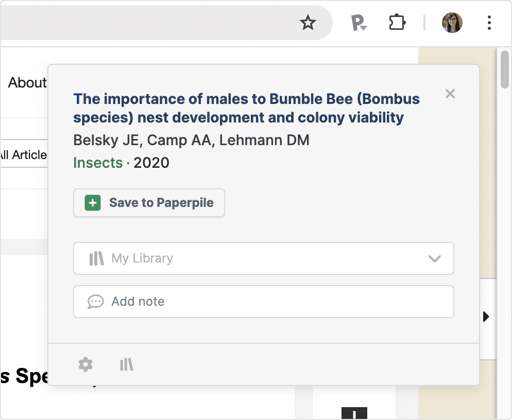512x420 pixels.
Task: Bookmark this page with the star icon
Action: point(308,23)
